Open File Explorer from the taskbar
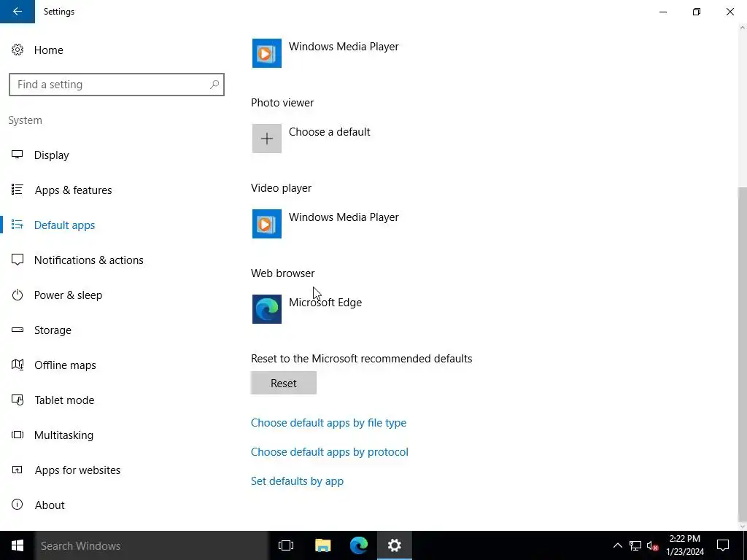747x560 pixels. pos(322,545)
